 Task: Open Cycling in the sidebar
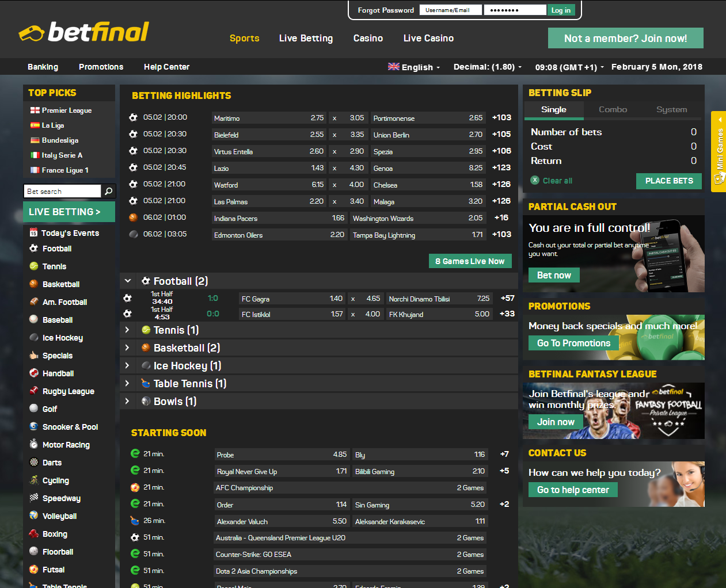click(x=55, y=480)
